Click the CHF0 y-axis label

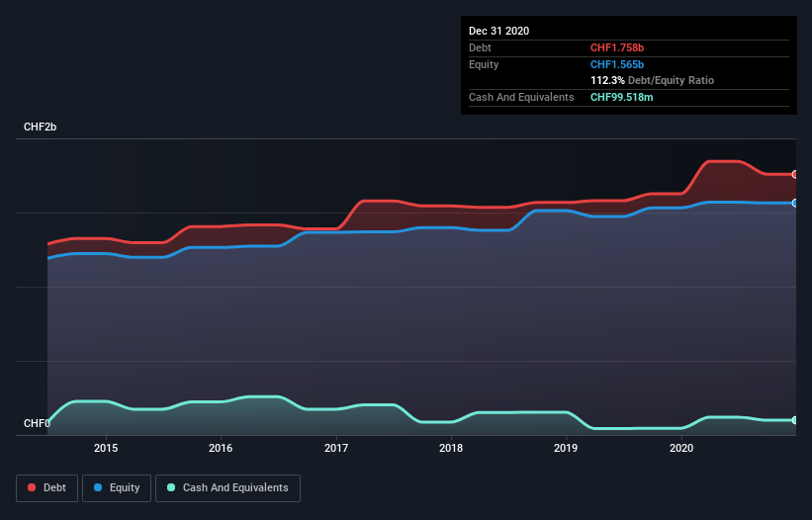pos(37,423)
